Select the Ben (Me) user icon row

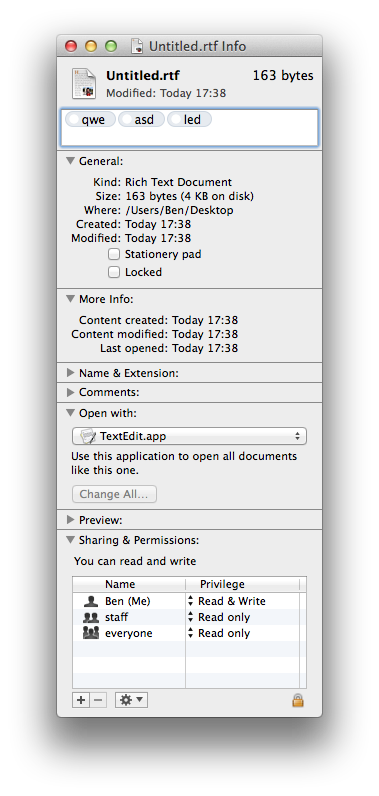click(129, 601)
